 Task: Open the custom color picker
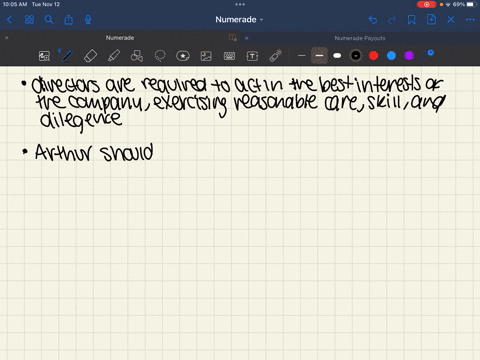coord(428,55)
